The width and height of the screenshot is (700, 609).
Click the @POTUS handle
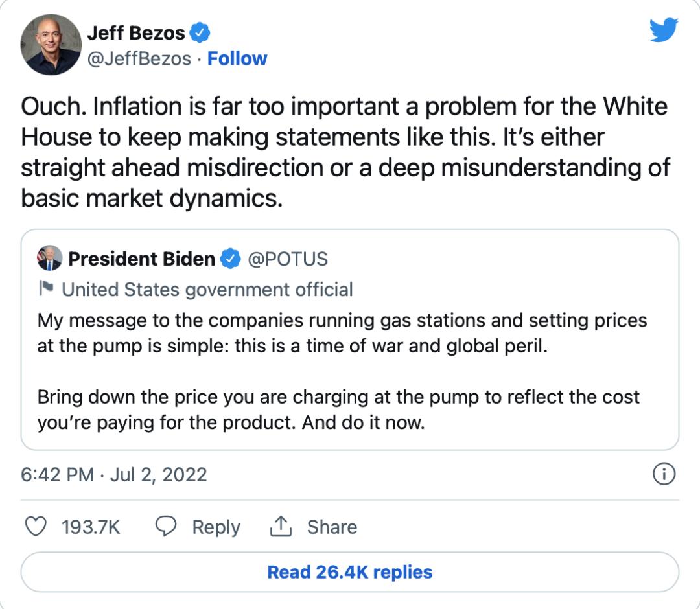pyautogui.click(x=288, y=259)
